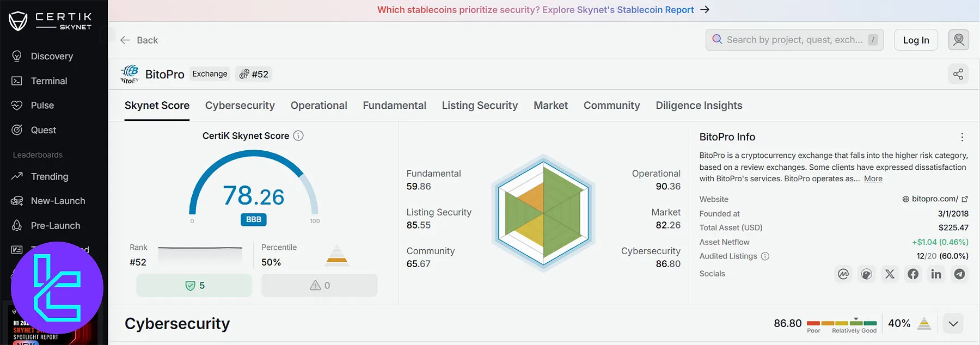
Task: Open Discovery in the sidebar
Action: click(52, 56)
